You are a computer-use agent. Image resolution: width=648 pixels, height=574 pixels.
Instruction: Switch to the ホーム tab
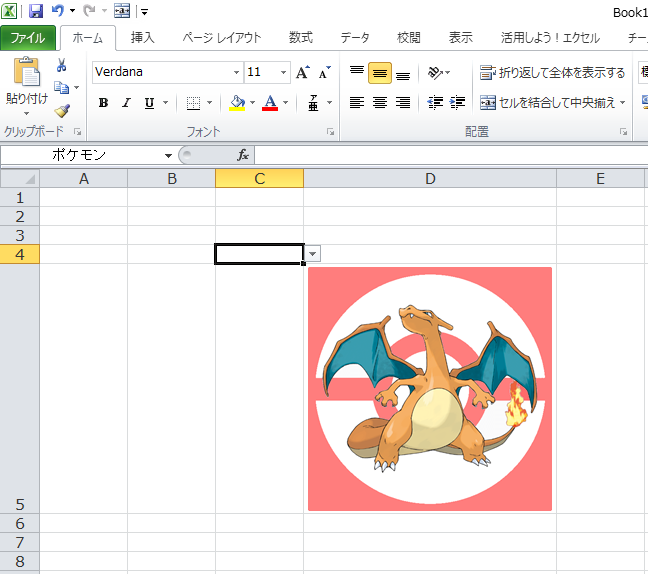(88, 38)
